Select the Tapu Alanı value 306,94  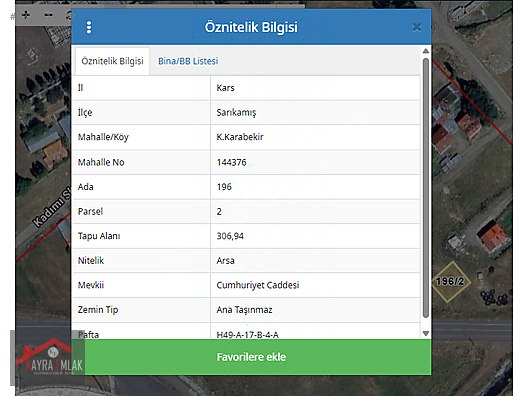[x=230, y=236]
